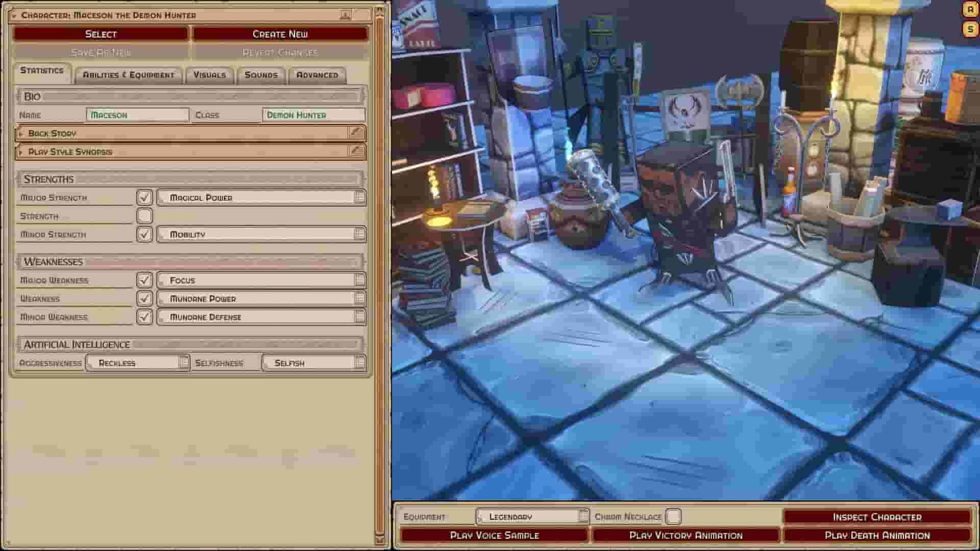Click the Maceson name input field

137,115
